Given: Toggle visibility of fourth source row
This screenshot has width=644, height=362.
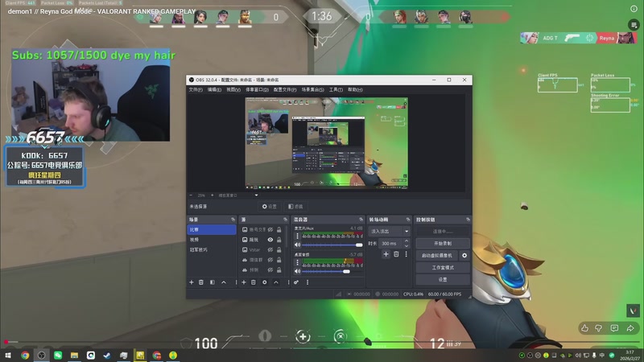Looking at the screenshot, I should pos(270,260).
